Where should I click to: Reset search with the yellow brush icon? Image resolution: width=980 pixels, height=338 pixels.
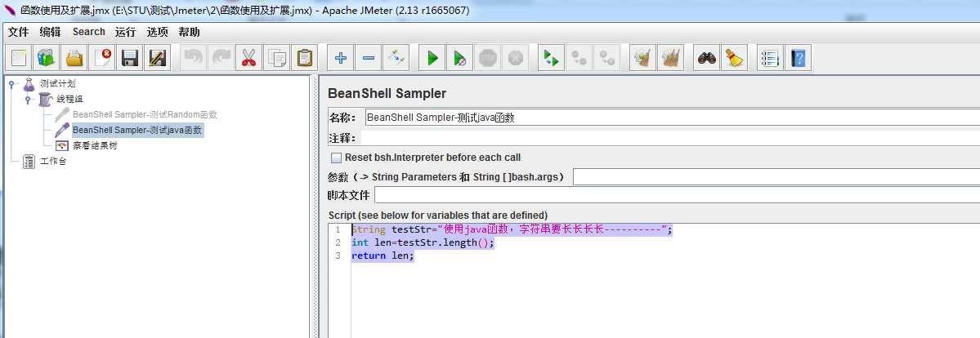(734, 58)
